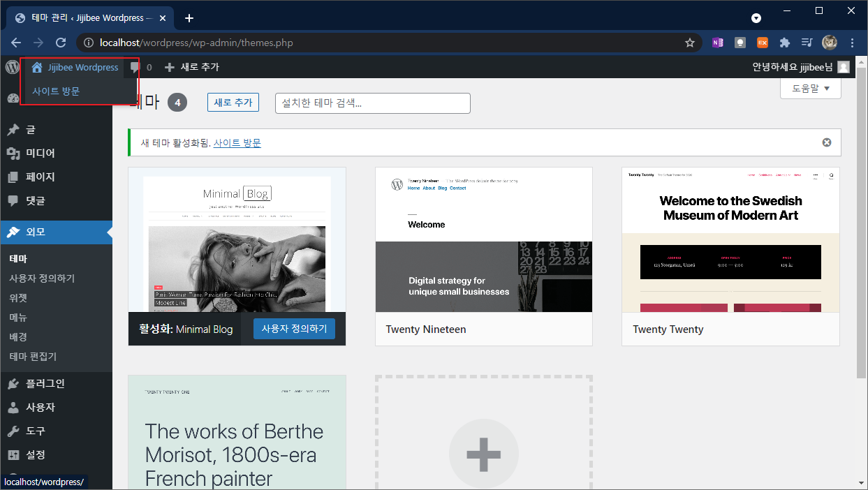Click the browser address bar URL
The height and width of the screenshot is (490, 868).
[x=196, y=43]
